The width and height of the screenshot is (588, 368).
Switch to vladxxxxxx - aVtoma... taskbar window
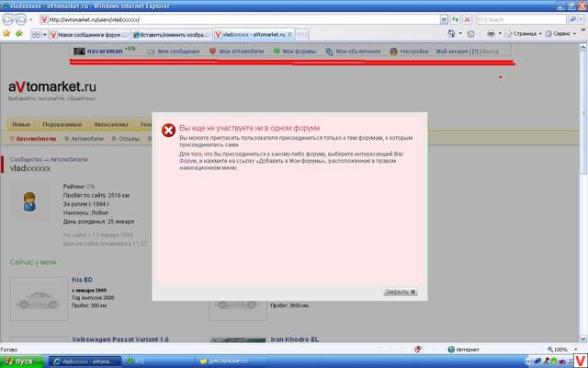point(85,362)
